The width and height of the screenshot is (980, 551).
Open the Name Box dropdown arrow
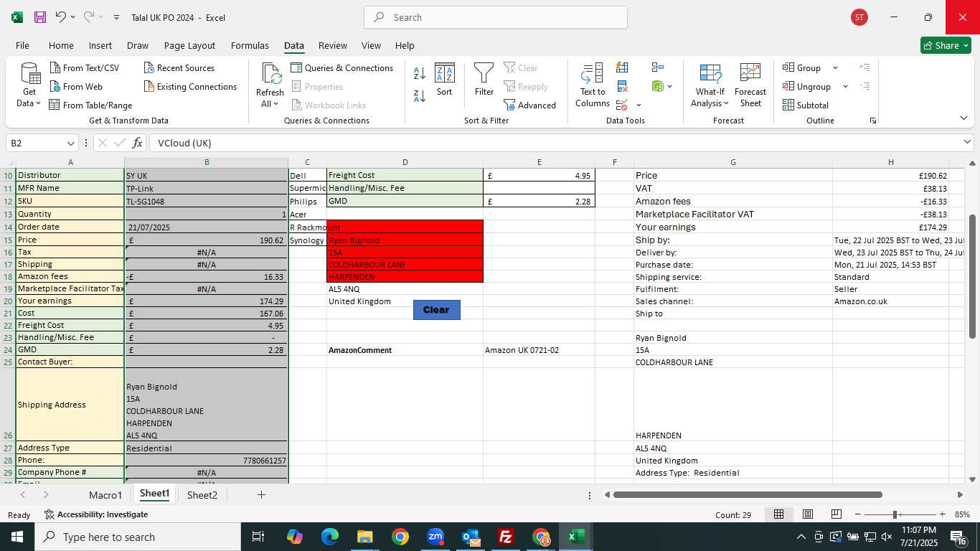70,143
